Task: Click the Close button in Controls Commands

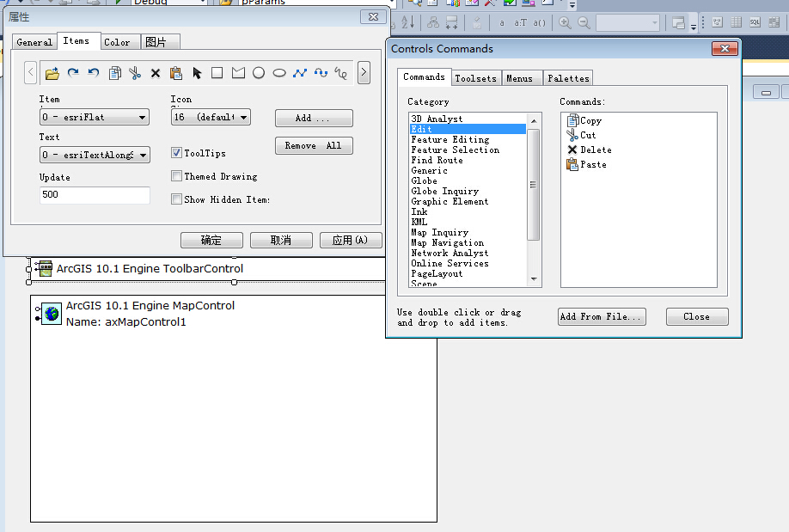Action: click(x=697, y=316)
